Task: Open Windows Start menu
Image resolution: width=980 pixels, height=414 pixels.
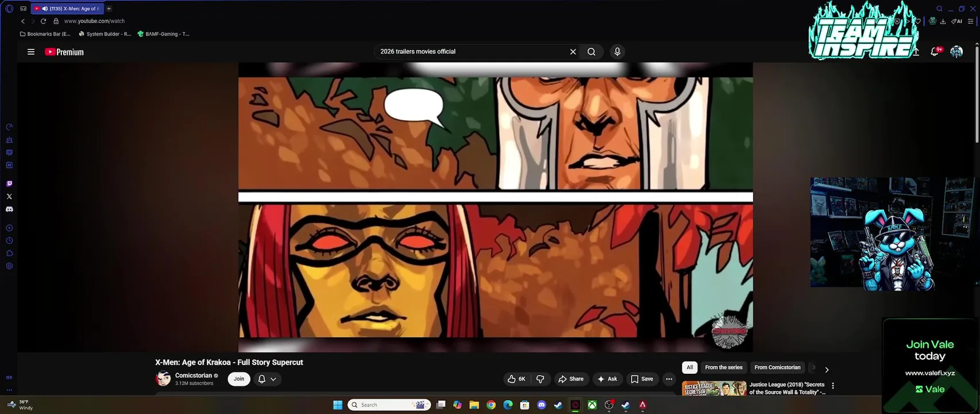Action: (x=338, y=405)
